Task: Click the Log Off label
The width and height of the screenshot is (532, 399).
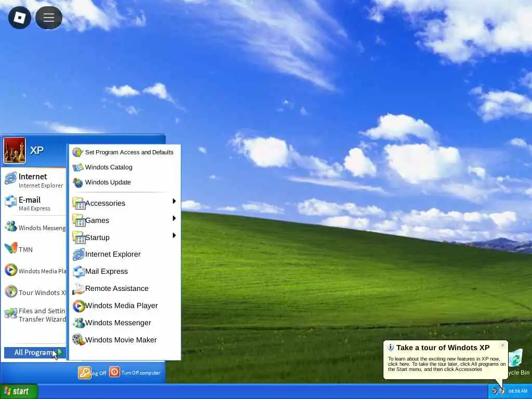Action: [99, 373]
